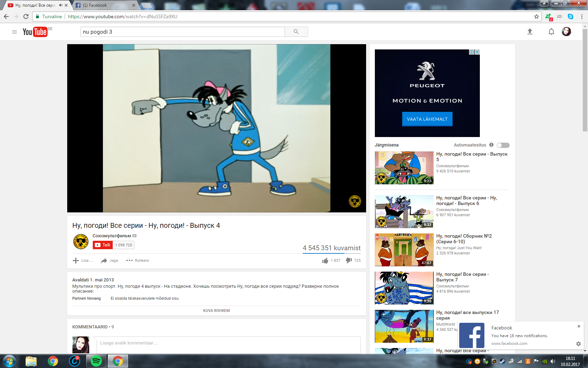Open Facebook notification settings gear
The width and height of the screenshot is (588, 368).
click(578, 344)
